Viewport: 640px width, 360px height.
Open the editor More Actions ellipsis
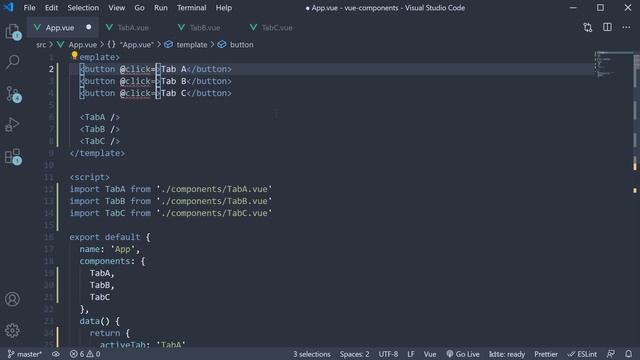point(626,27)
